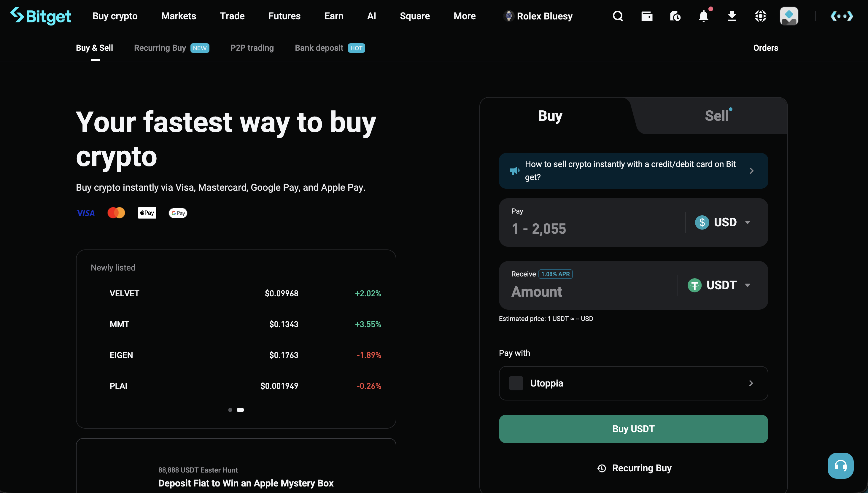Select the second carousel page dot
This screenshot has width=868, height=493.
pos(240,410)
